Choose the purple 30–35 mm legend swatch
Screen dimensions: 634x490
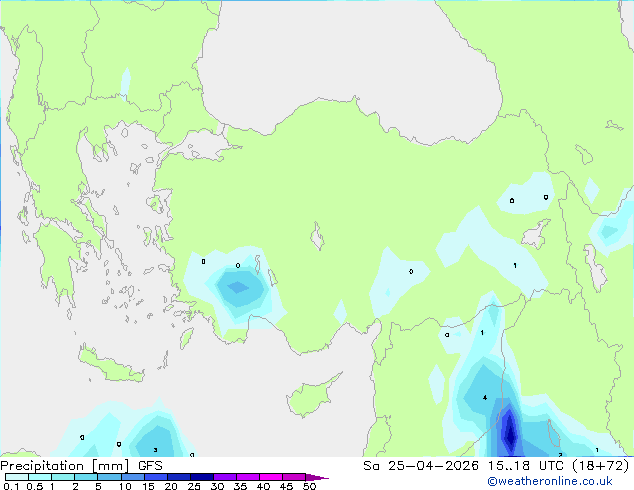(225, 477)
